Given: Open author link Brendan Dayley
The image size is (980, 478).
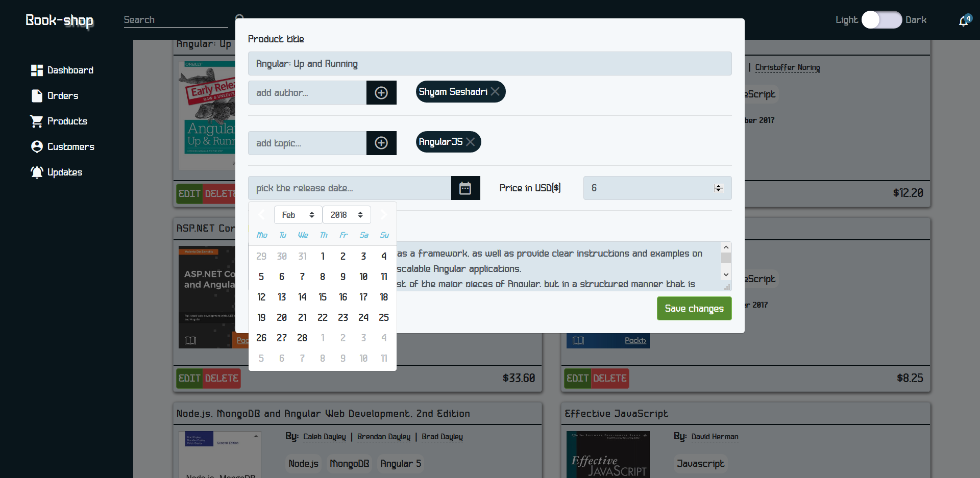Looking at the screenshot, I should 384,437.
